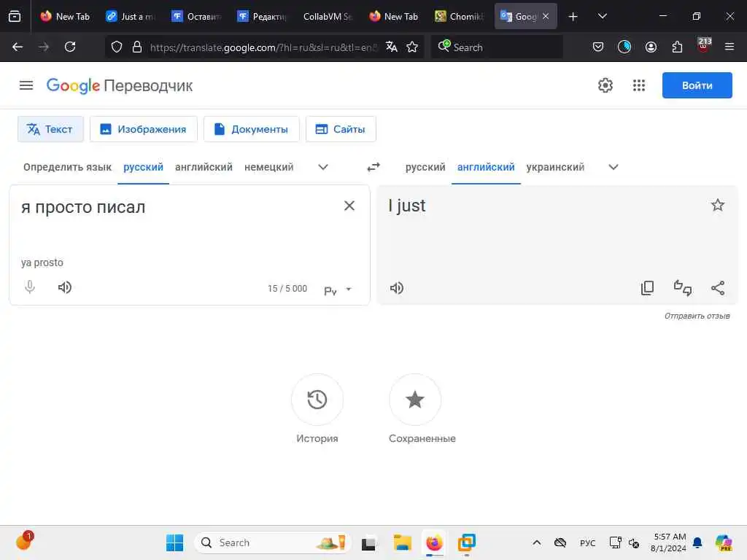Image resolution: width=747 pixels, height=560 pixels.
Task: Open the Ру input tools dropdown
Action: pyautogui.click(x=338, y=289)
